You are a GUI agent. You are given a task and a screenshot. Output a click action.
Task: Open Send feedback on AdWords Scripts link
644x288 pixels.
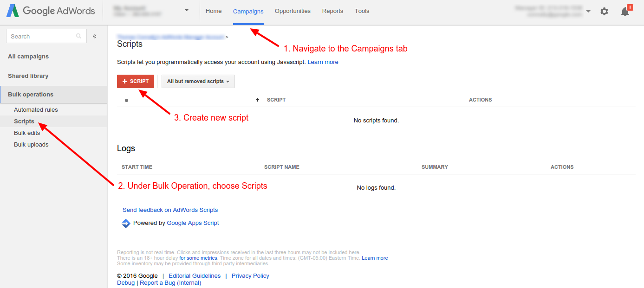tap(170, 210)
